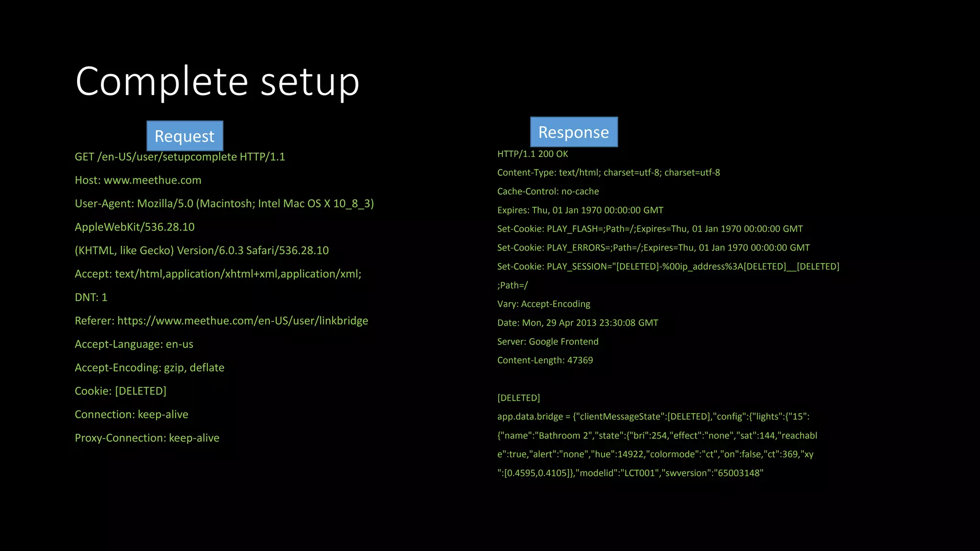Select the 'GET /en-US/user/setupcomplete HTTP/1.1' line
Image resolution: width=980 pixels, height=551 pixels.
pyautogui.click(x=180, y=157)
